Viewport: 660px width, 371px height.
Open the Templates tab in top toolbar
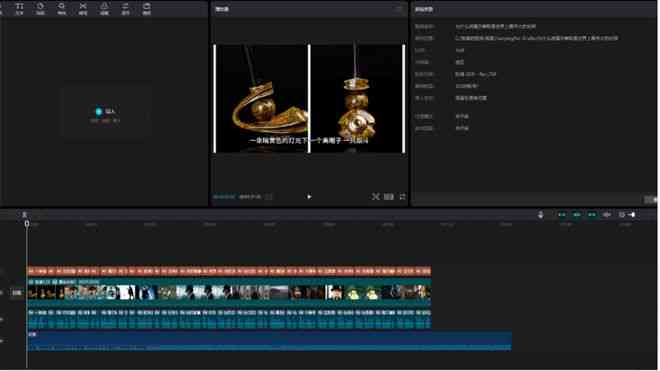click(x=146, y=8)
